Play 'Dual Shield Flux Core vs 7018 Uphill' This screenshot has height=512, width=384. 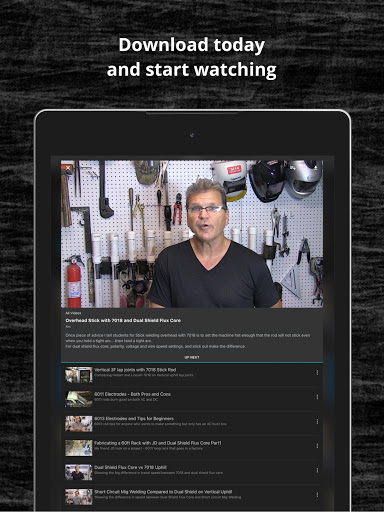click(x=130, y=467)
